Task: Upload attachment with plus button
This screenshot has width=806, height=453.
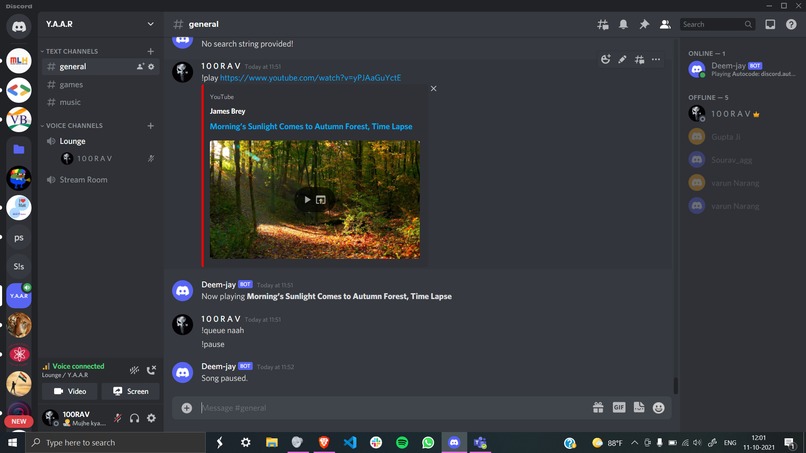Action: click(187, 408)
